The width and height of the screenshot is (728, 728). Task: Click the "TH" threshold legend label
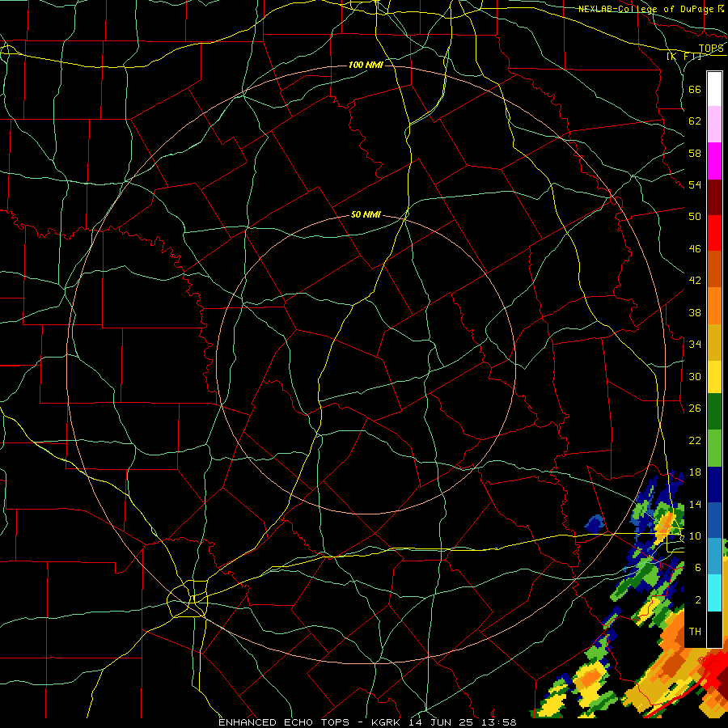(x=695, y=632)
